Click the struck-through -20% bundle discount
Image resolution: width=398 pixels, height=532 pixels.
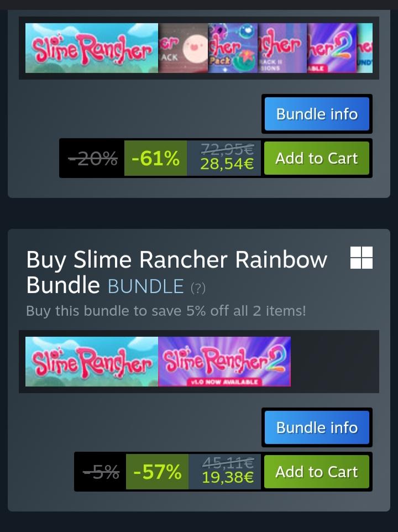[93, 158]
